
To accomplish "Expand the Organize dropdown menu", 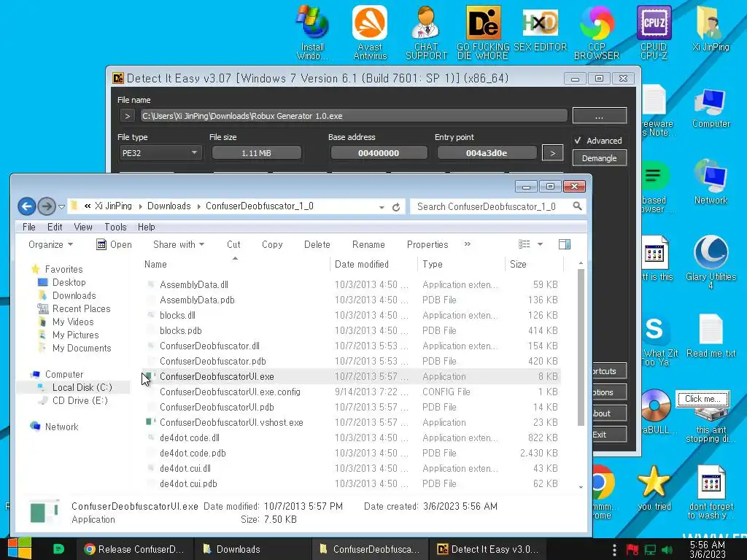I will coord(50,244).
